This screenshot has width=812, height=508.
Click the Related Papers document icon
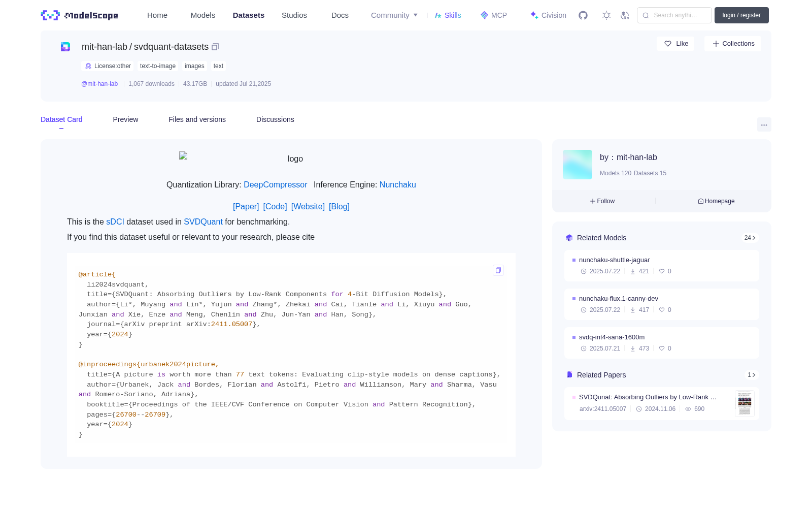pos(569,375)
